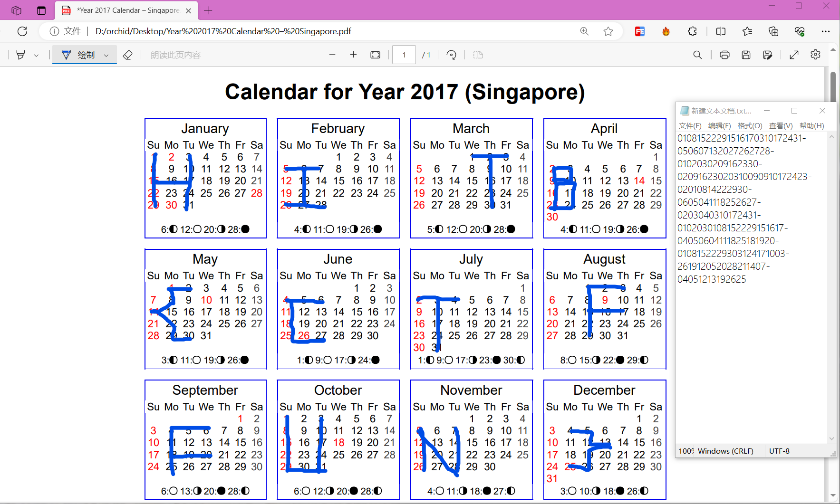Print the calendar PDF
The height and width of the screenshot is (504, 840).
[724, 55]
